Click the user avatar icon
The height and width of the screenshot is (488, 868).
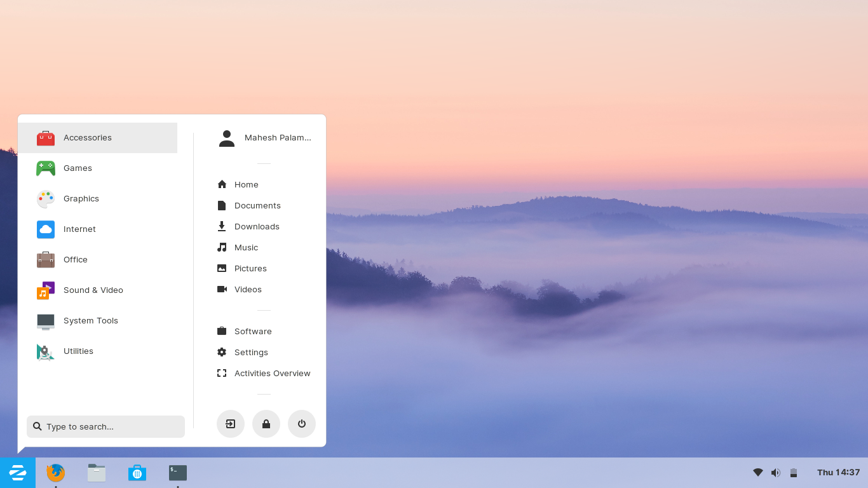click(x=227, y=138)
